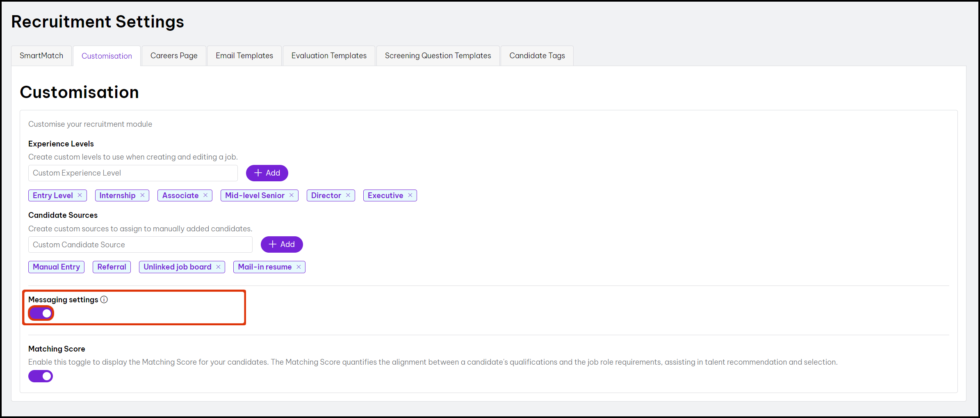980x418 pixels.
Task: Remove the Executive tag
Action: 410,195
